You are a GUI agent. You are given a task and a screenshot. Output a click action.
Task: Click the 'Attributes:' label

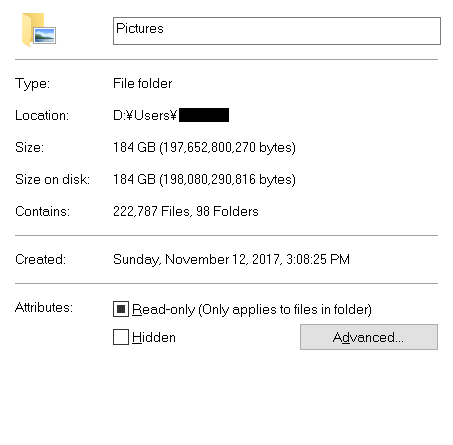pos(44,307)
